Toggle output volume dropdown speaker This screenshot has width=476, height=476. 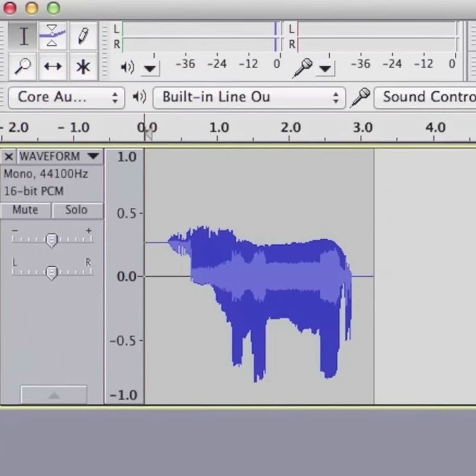pyautogui.click(x=150, y=68)
